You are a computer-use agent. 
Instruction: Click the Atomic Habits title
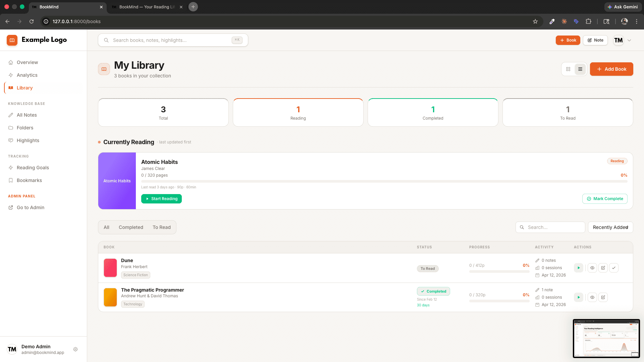point(160,162)
